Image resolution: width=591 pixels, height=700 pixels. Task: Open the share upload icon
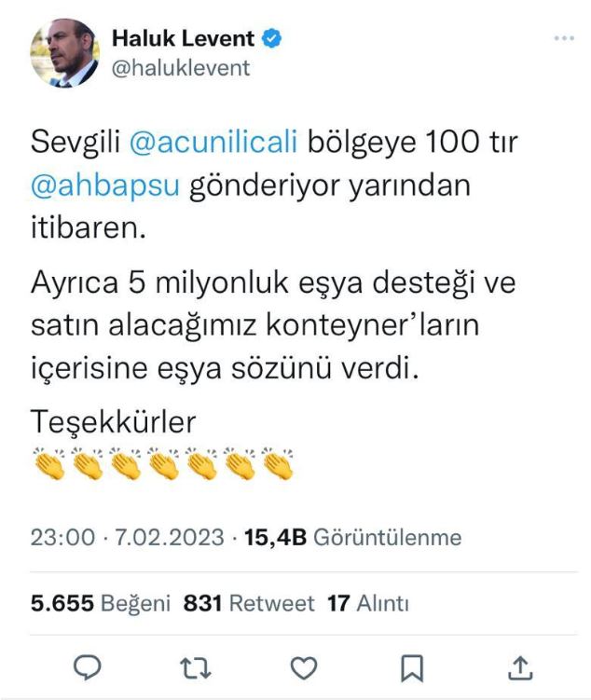(520, 668)
